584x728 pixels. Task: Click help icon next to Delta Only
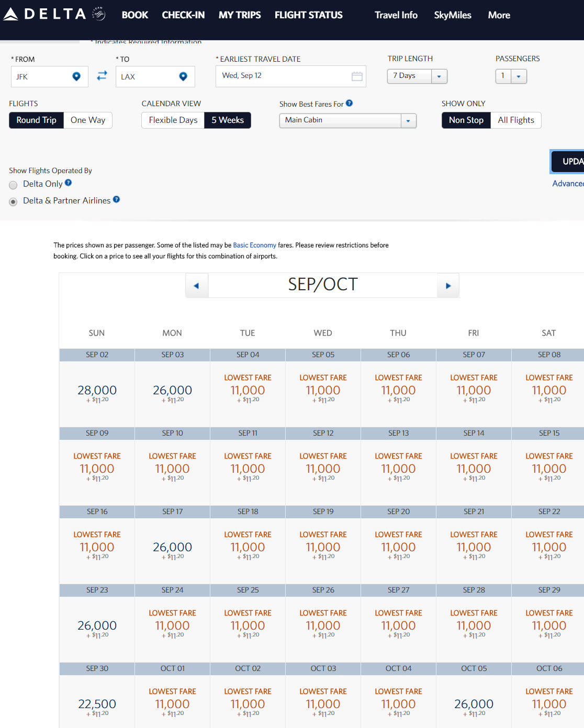click(69, 183)
